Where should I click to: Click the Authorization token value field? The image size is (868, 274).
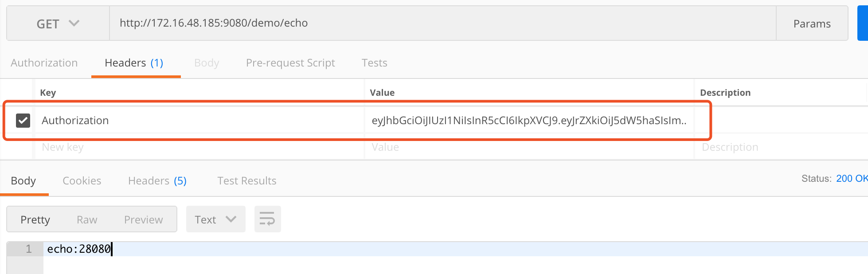[529, 121]
